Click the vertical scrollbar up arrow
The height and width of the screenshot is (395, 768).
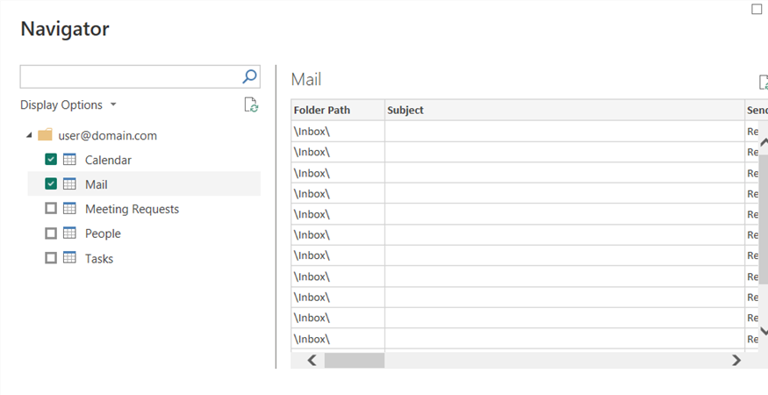(764, 142)
